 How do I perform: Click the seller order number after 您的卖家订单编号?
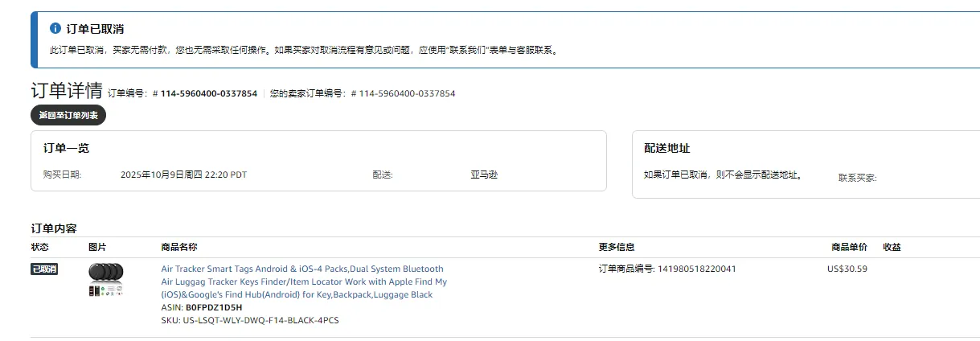(407, 93)
